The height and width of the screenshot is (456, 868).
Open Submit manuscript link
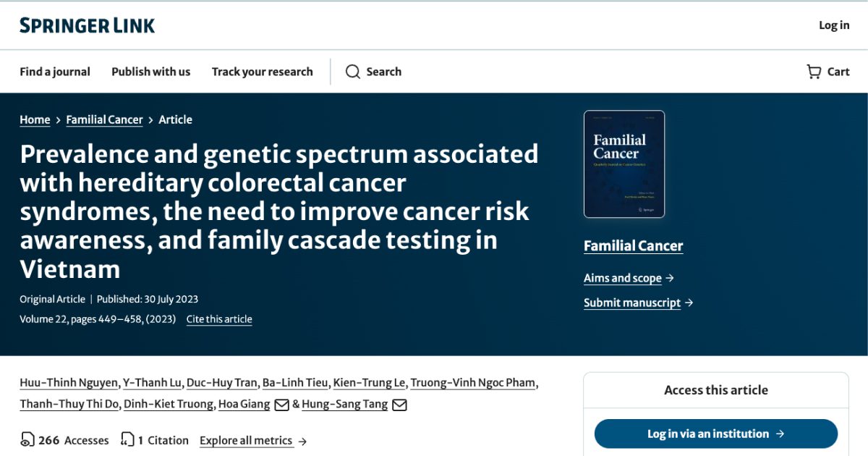click(x=631, y=303)
